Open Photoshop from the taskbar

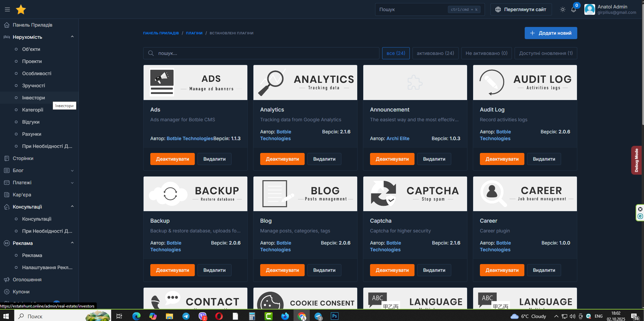(x=334, y=316)
